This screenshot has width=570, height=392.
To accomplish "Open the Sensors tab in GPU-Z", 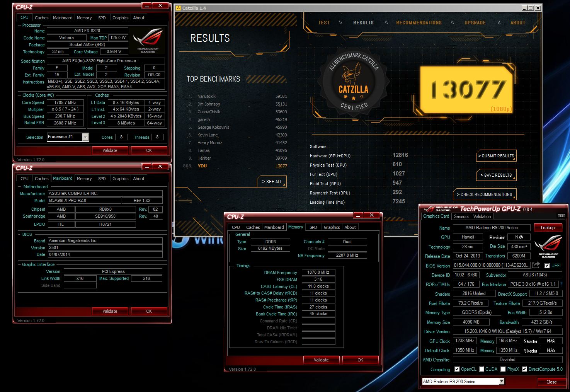I will coord(461,216).
